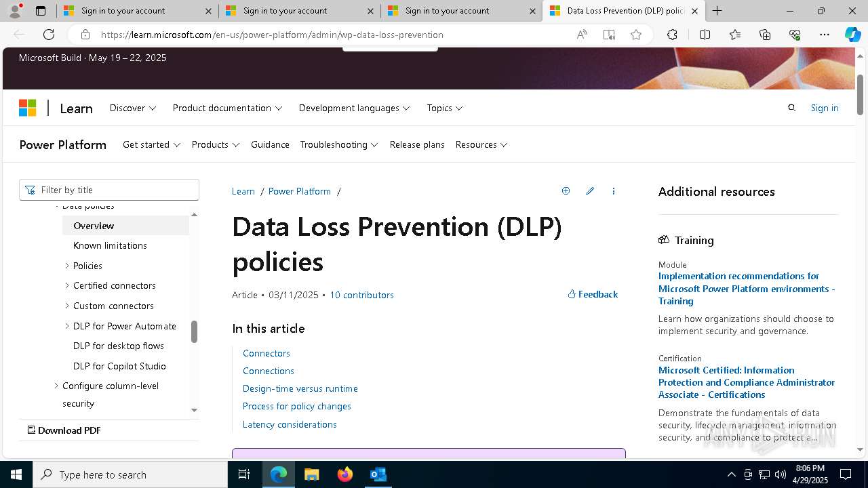Open the Extensions puzzle icon
868x488 pixels.
[672, 35]
